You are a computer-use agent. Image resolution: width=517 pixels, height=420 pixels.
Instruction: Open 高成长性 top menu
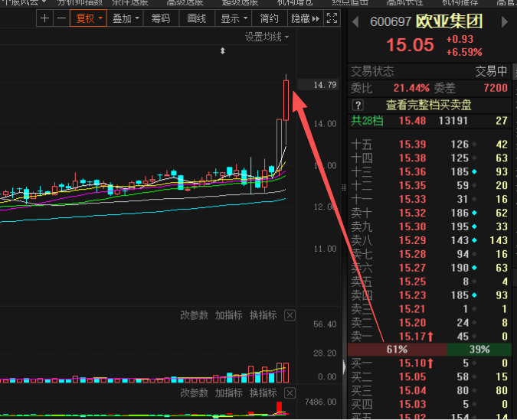tap(405, 3)
